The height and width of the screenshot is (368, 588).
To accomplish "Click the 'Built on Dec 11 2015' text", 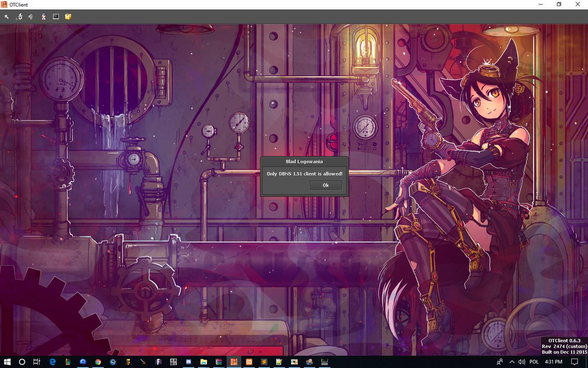I will point(564,352).
